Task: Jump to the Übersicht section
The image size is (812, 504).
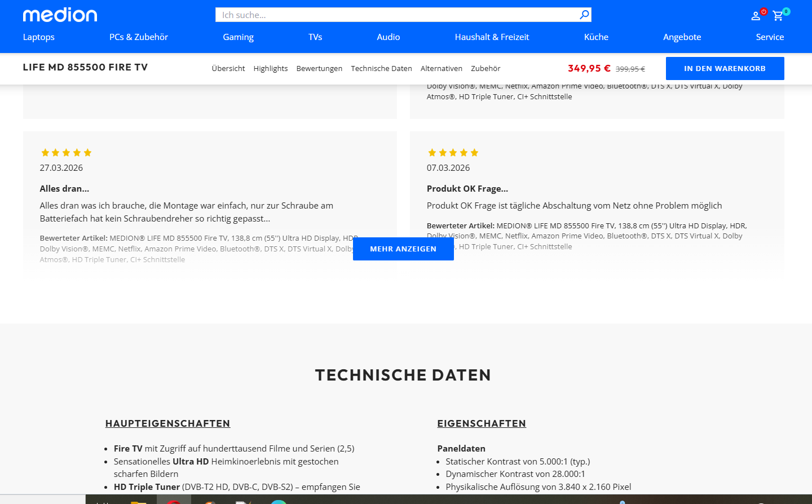Action: coord(228,68)
